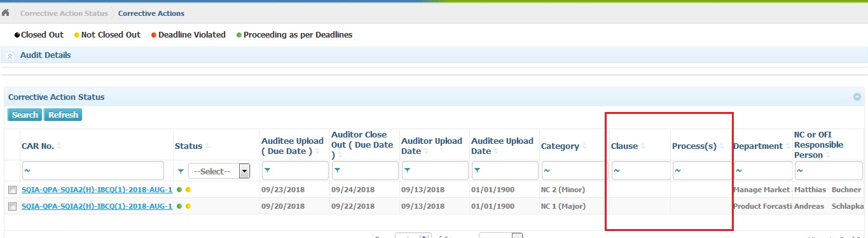
Task: Focus the Auditor Upload Date filter field
Action: pos(435,171)
